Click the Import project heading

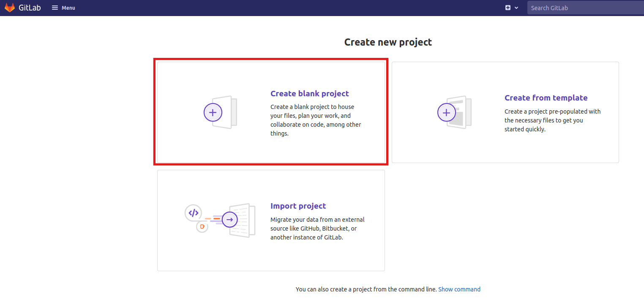[298, 206]
